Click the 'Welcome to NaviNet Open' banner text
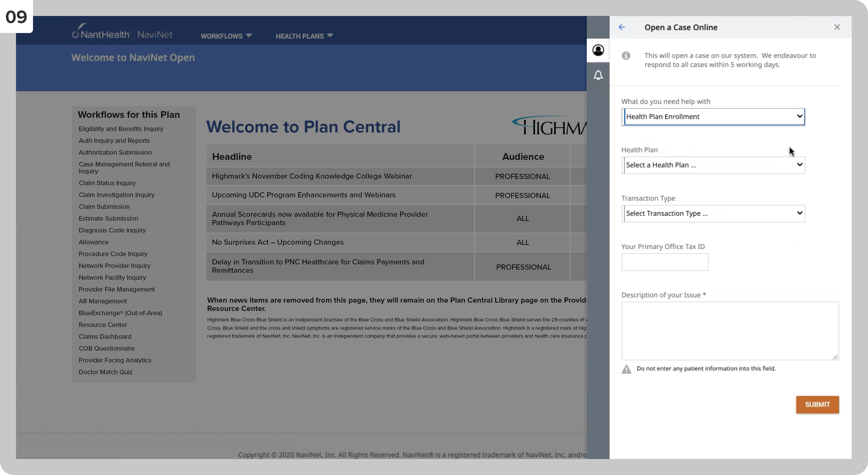This screenshot has height=475, width=868. pos(133,58)
